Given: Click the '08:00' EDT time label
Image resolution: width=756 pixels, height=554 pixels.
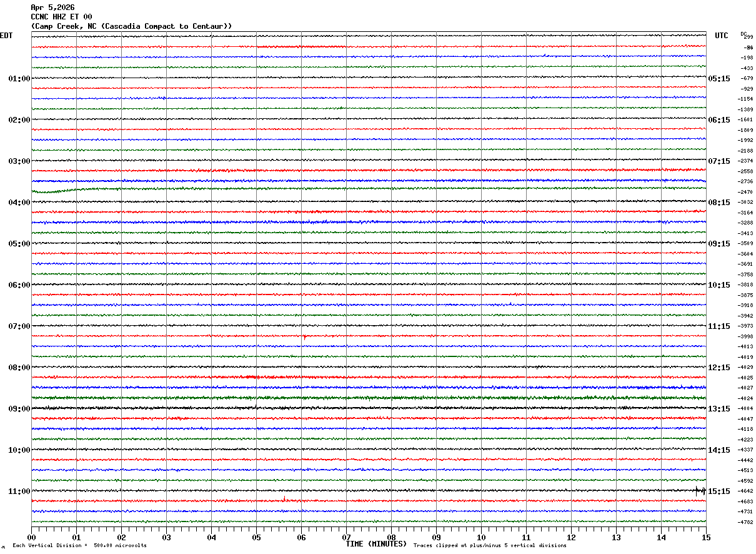Looking at the screenshot, I should 19,368.
